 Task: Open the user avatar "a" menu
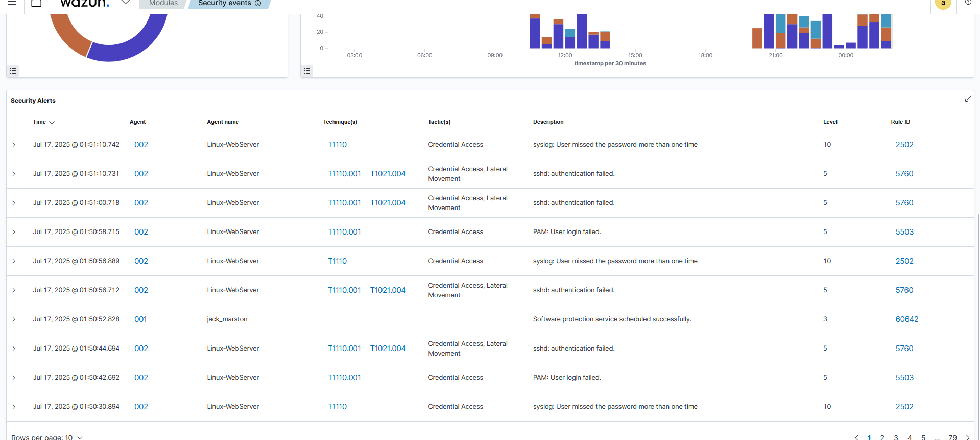point(943,4)
